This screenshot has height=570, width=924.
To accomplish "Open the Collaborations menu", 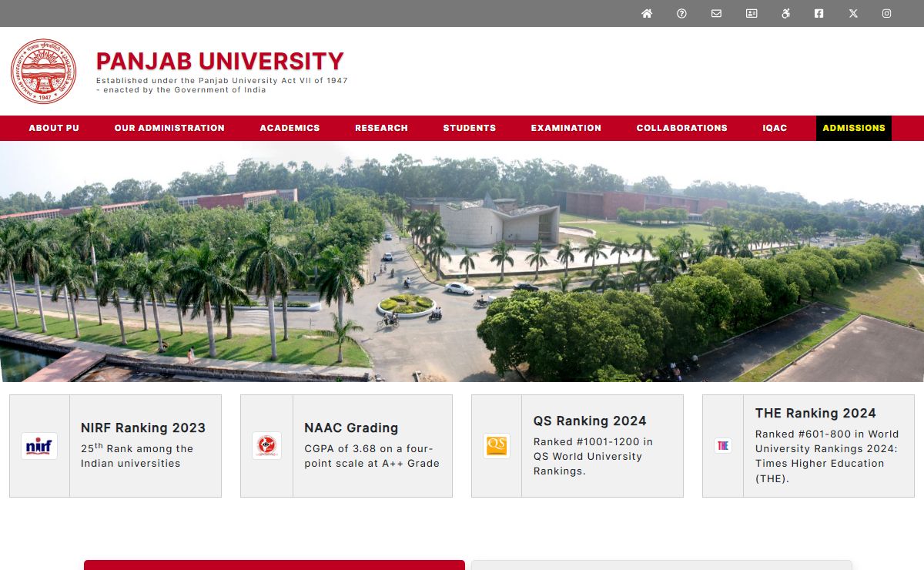I will pyautogui.click(x=681, y=128).
